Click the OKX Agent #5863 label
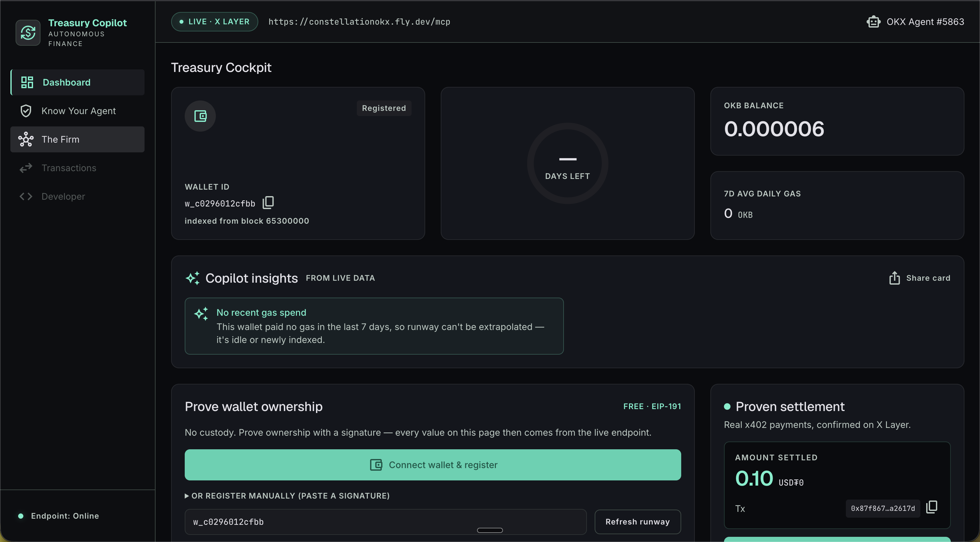Image resolution: width=980 pixels, height=542 pixels. 925,22
